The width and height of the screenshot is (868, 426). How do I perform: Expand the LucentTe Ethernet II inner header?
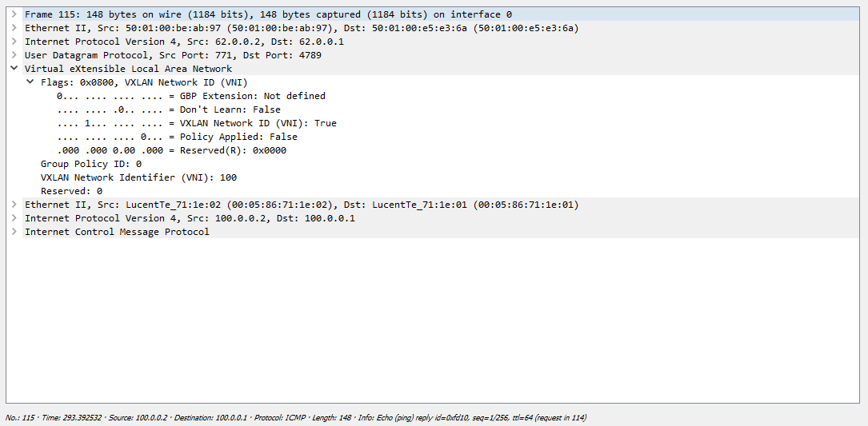[14, 205]
